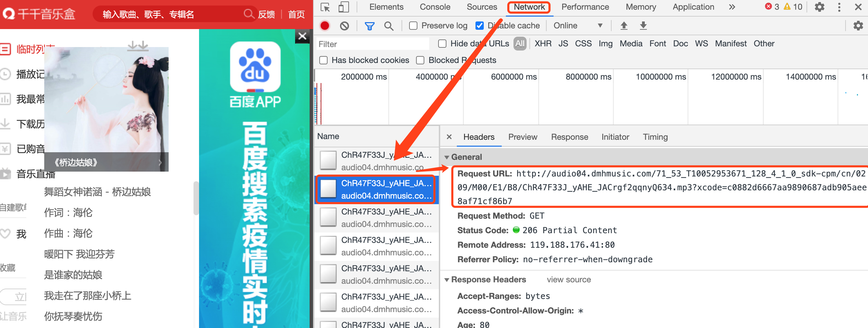Screen dimensions: 868x328
Task: Check Has blocked cookies option
Action: [323, 60]
